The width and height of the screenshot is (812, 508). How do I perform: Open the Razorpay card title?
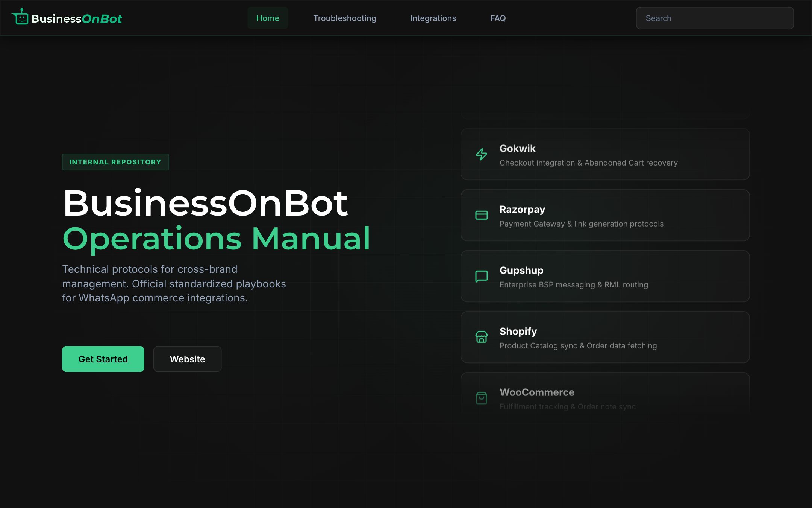click(522, 210)
